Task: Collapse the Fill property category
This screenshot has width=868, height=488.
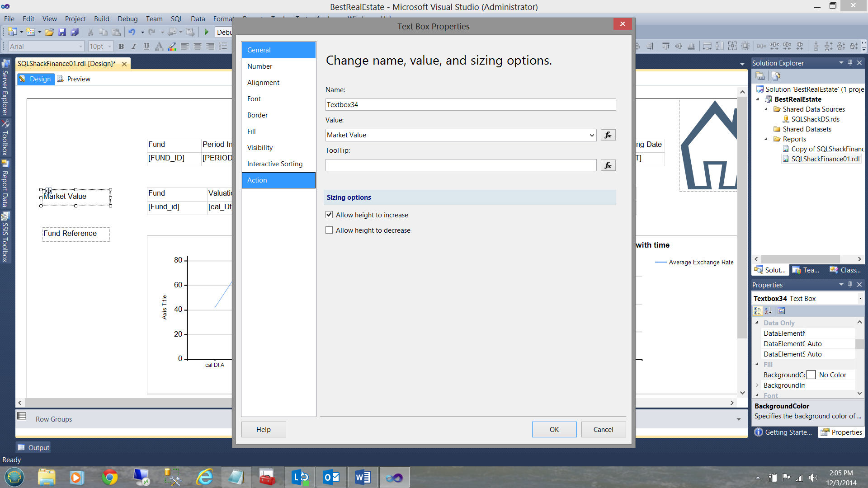Action: (x=757, y=365)
